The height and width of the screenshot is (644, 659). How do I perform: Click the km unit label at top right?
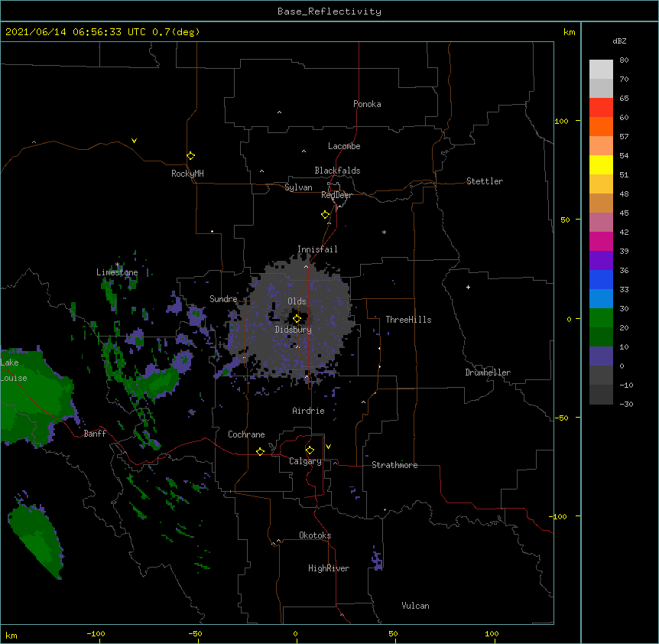tap(569, 32)
